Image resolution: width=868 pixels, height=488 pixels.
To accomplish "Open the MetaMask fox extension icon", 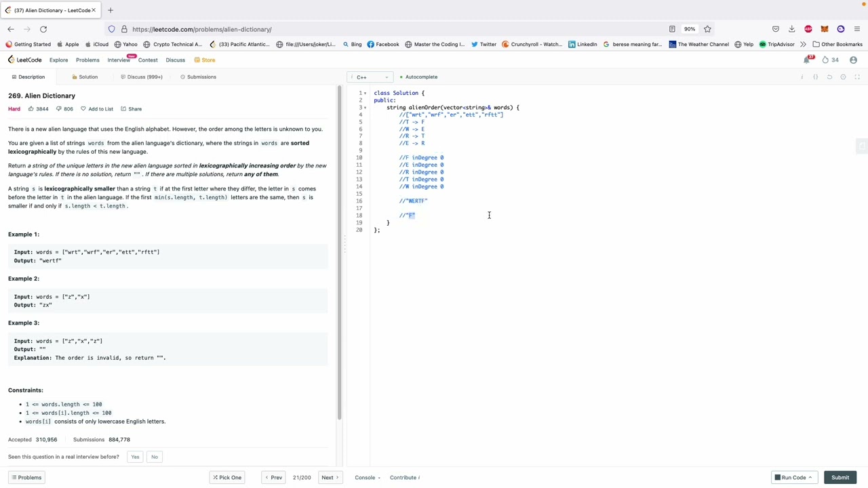I will pyautogui.click(x=825, y=29).
